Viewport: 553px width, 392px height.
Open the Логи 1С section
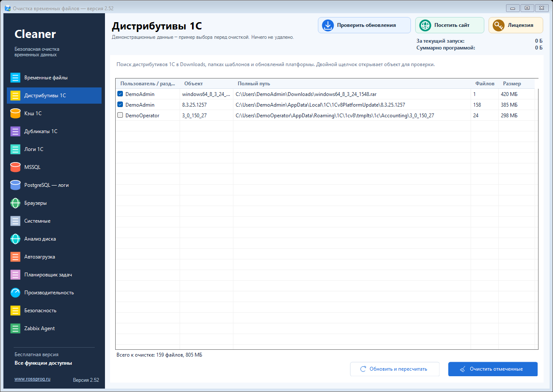click(x=54, y=149)
